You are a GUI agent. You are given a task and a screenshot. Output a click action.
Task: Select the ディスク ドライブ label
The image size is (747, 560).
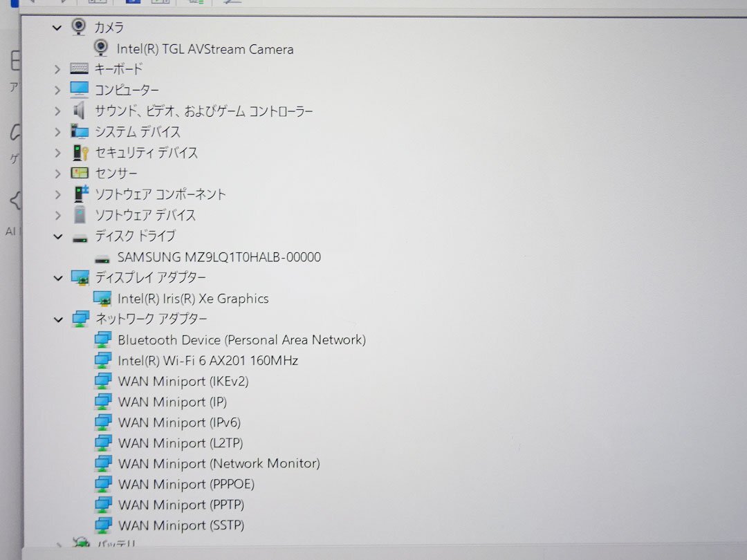tap(135, 236)
